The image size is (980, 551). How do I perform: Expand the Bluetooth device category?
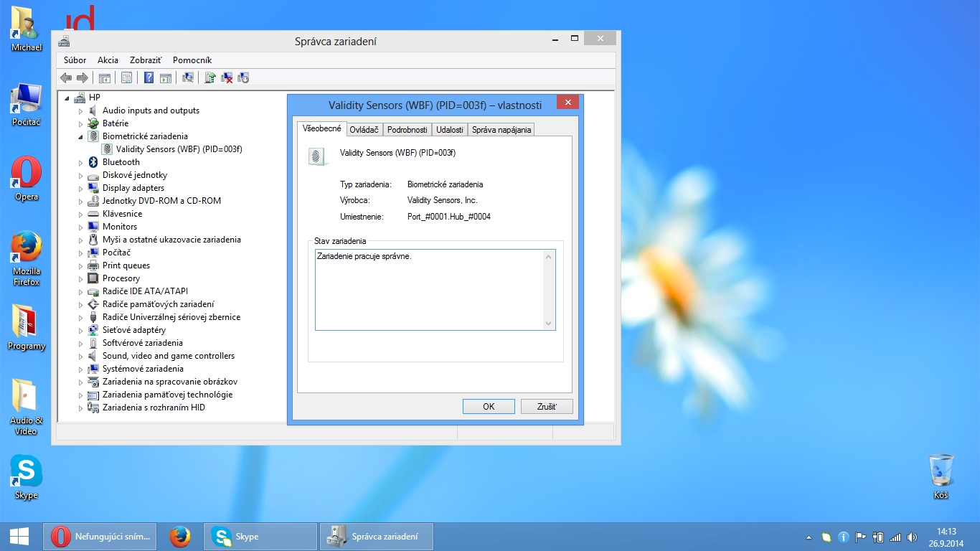(x=81, y=163)
